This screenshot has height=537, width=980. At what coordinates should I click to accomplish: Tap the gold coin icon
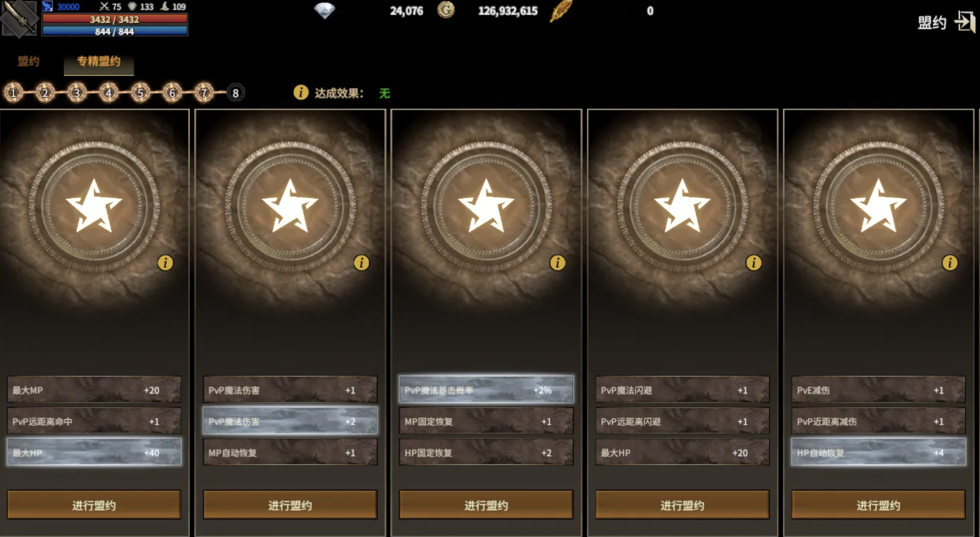tap(446, 10)
